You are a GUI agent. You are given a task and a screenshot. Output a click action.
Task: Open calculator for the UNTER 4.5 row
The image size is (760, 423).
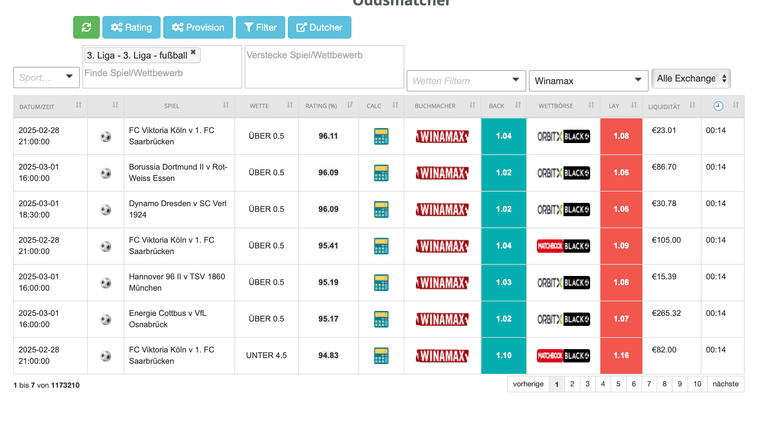[381, 356]
